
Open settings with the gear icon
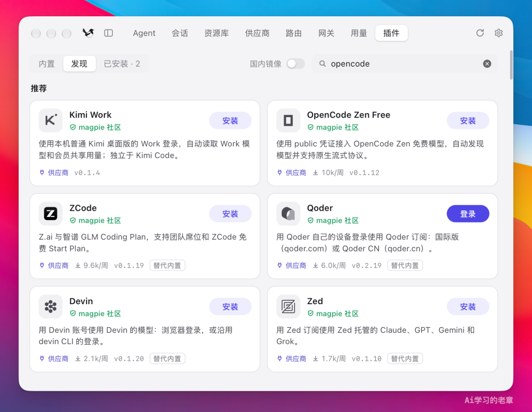[499, 33]
